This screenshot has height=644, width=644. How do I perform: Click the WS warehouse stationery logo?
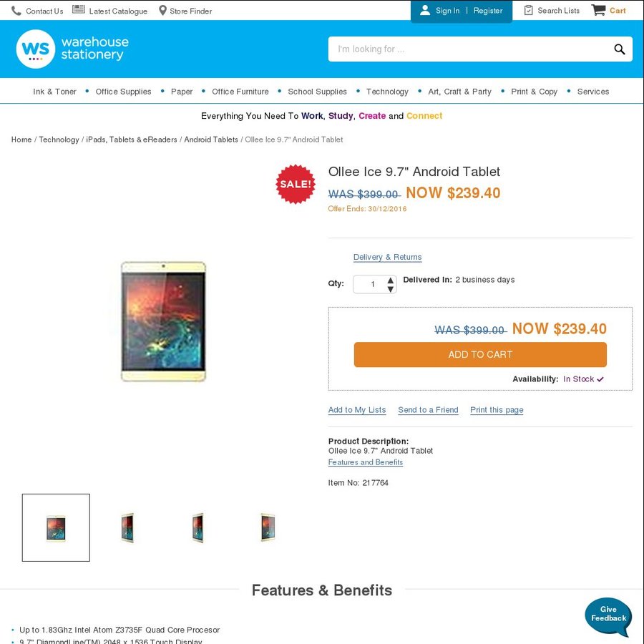pos(72,49)
